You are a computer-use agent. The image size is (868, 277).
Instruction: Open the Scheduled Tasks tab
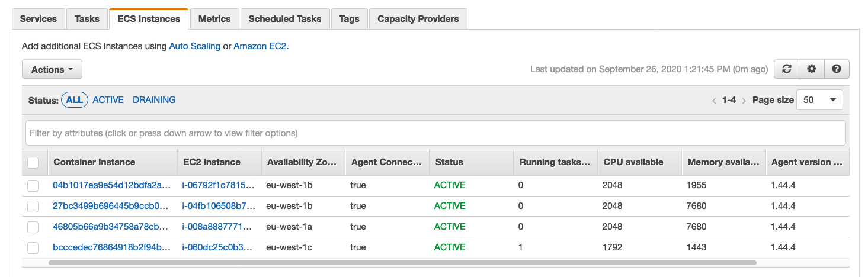pos(285,19)
